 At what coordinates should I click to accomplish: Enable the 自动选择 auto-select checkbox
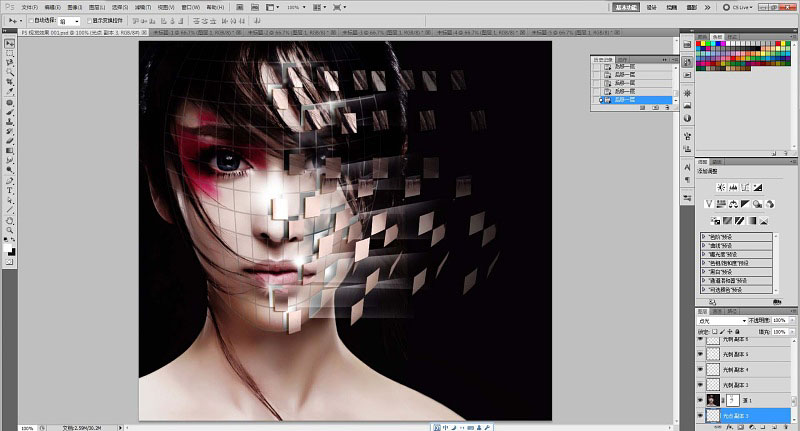(31, 21)
